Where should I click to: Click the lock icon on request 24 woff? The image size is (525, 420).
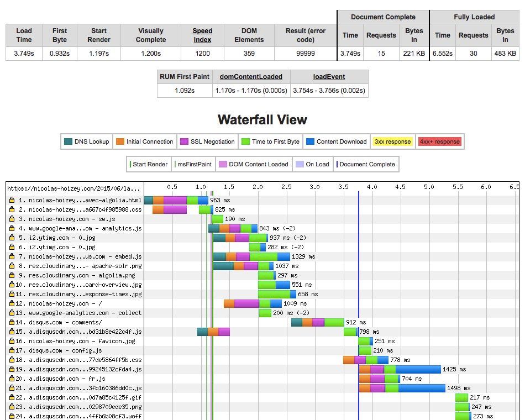coord(12,416)
